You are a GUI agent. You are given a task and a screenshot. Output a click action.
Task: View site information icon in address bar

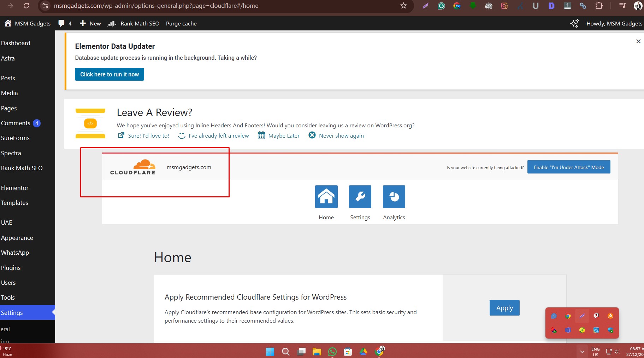click(45, 6)
